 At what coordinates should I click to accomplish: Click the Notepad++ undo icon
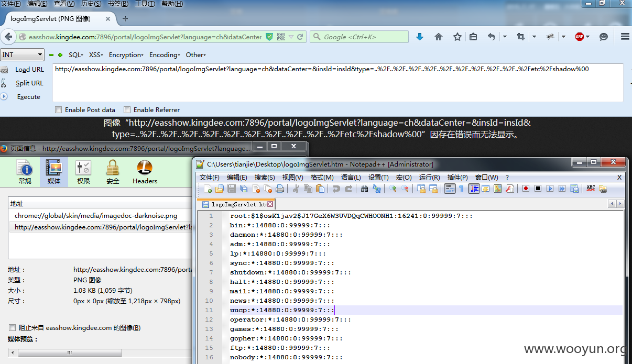tap(336, 189)
